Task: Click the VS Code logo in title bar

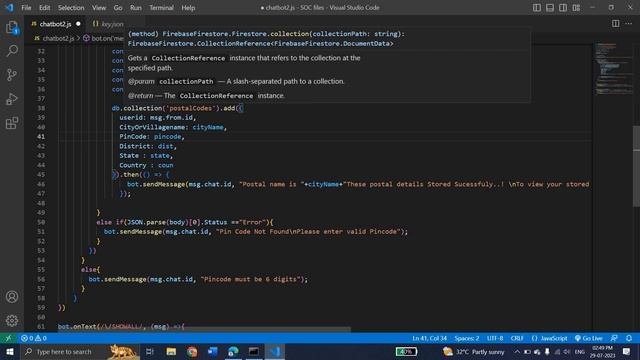Action: tap(9, 7)
